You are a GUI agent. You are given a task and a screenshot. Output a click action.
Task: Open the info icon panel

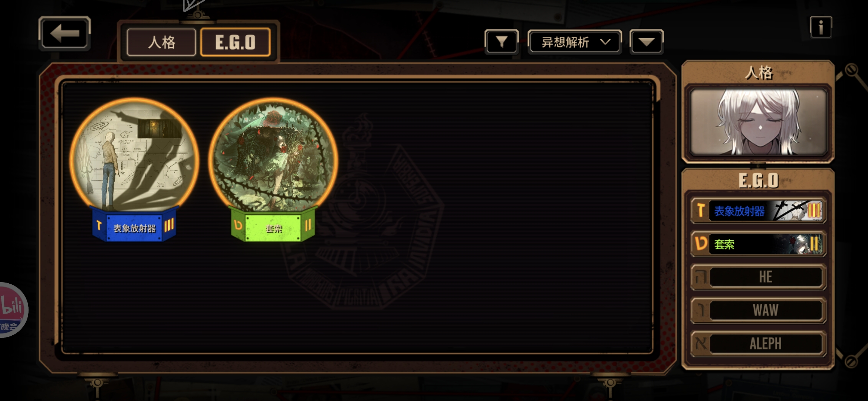(821, 27)
